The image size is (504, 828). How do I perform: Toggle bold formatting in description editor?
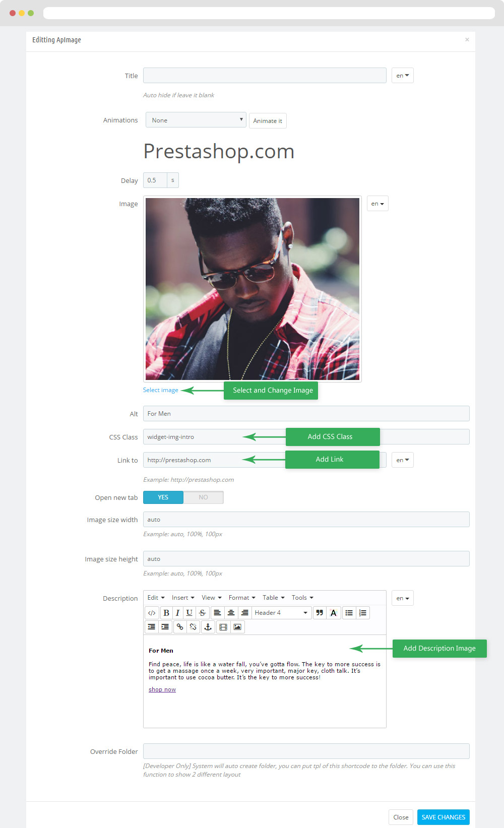click(166, 613)
